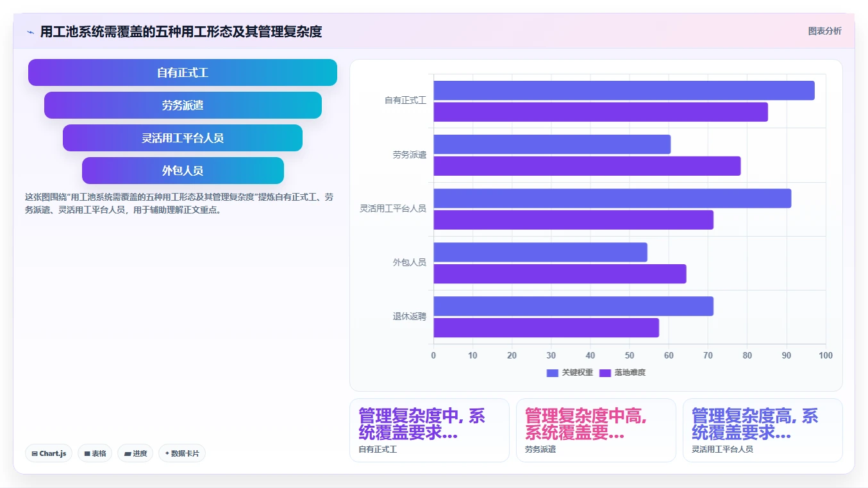Click the 图表分析 label in header
The image size is (868, 488).
(824, 31)
